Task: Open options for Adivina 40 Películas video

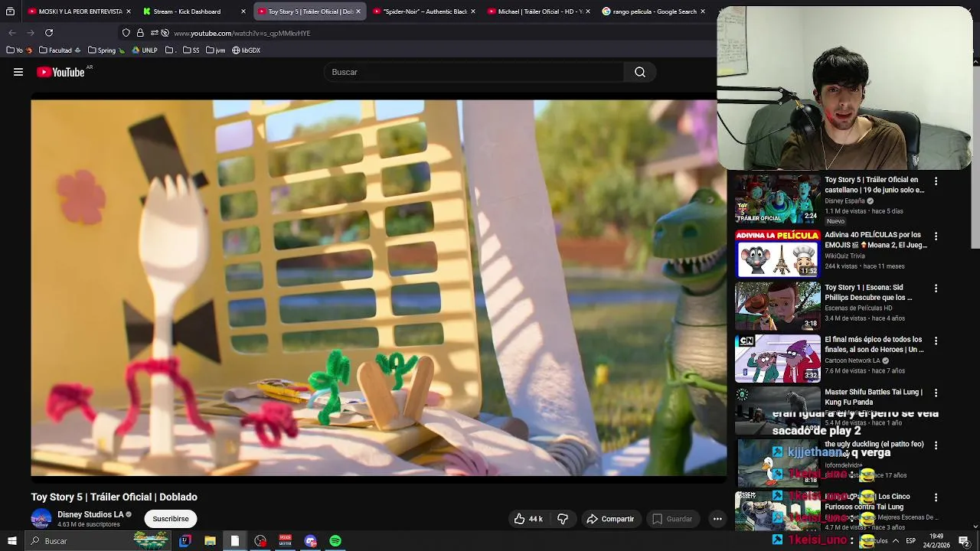Action: point(936,236)
